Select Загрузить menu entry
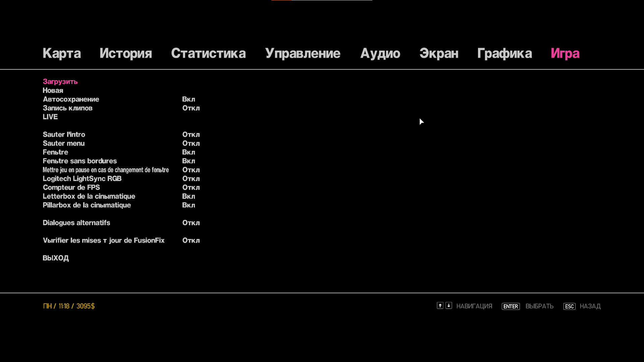Image resolution: width=644 pixels, height=362 pixels. tap(60, 81)
